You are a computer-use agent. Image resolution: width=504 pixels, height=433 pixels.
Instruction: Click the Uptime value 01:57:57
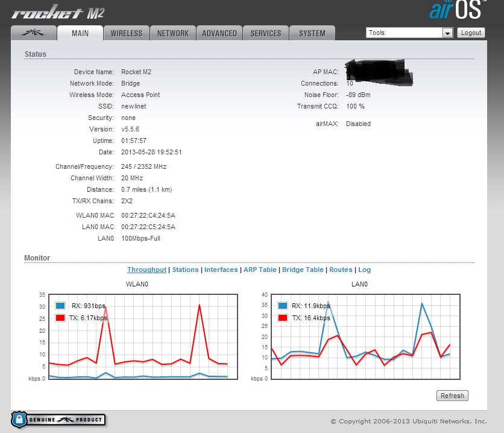point(134,141)
